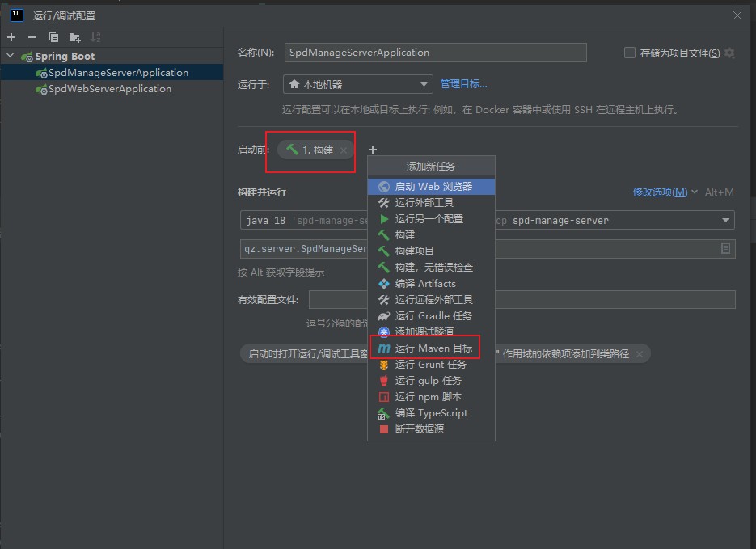Add a new run configuration with plus icon

(11, 37)
